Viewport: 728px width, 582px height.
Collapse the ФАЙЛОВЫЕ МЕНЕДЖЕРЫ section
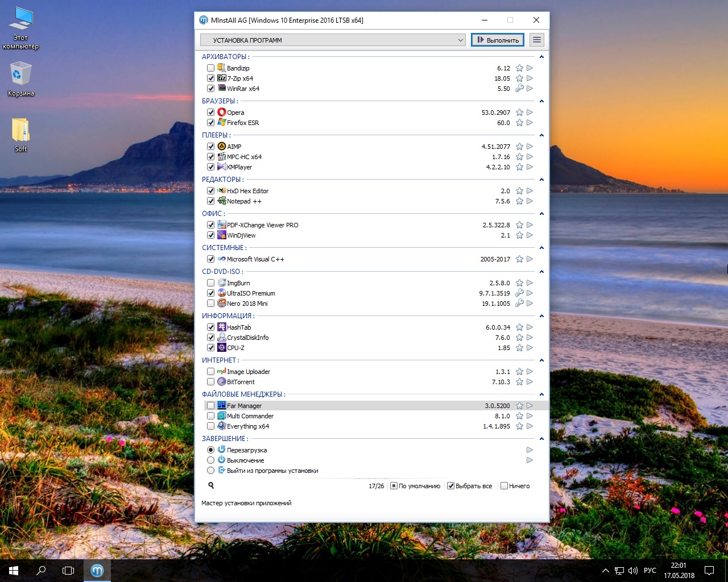click(x=541, y=394)
